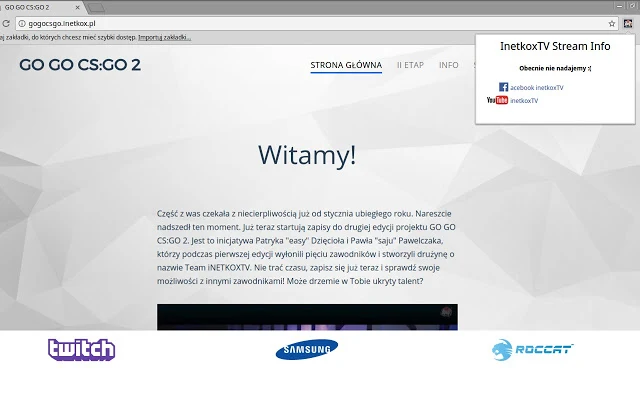Image resolution: width=640 pixels, height=400 pixels.
Task: Click the Importuj zakładki link
Action: pyautogui.click(x=164, y=37)
